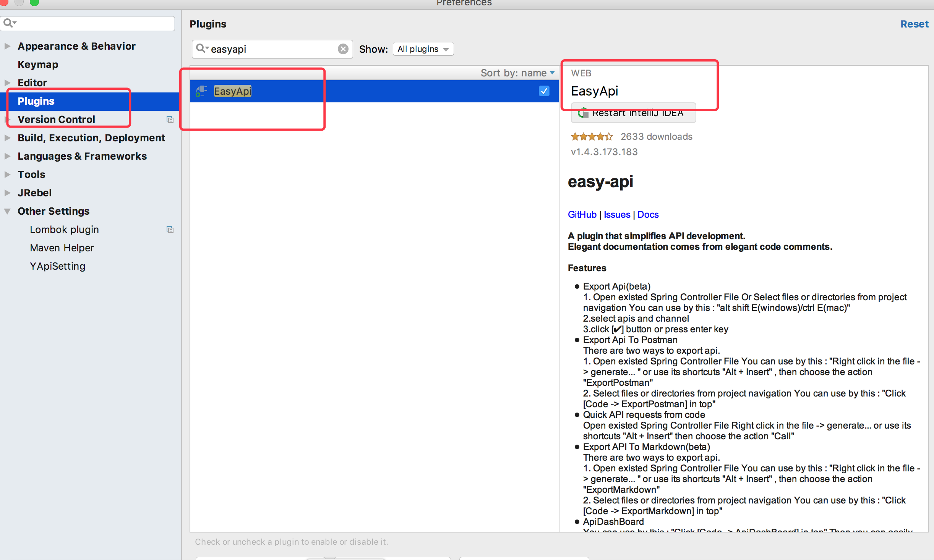This screenshot has width=934, height=560.
Task: Open Maven Helper settings
Action: pos(62,248)
